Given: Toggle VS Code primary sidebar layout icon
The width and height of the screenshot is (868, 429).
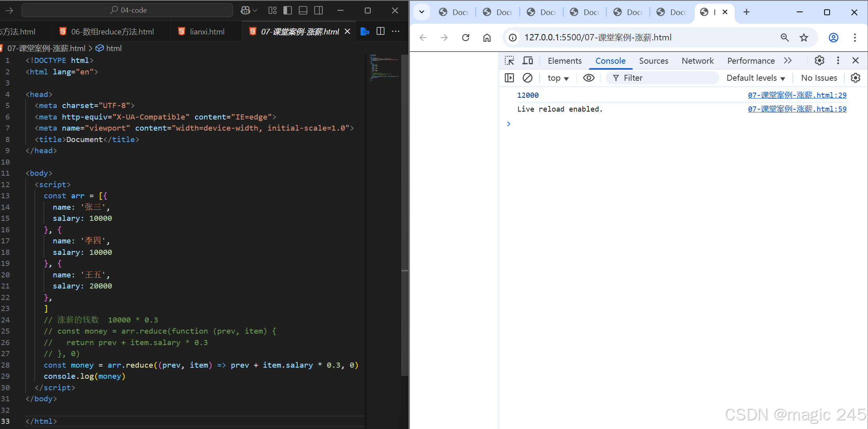Looking at the screenshot, I should tap(288, 10).
